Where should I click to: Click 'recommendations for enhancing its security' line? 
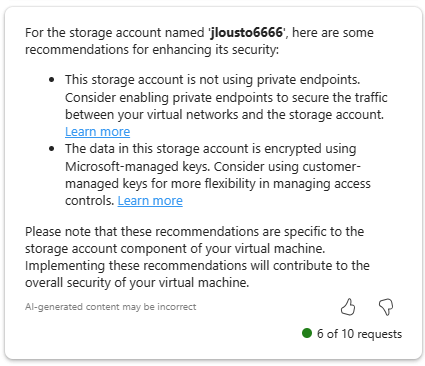[152, 50]
